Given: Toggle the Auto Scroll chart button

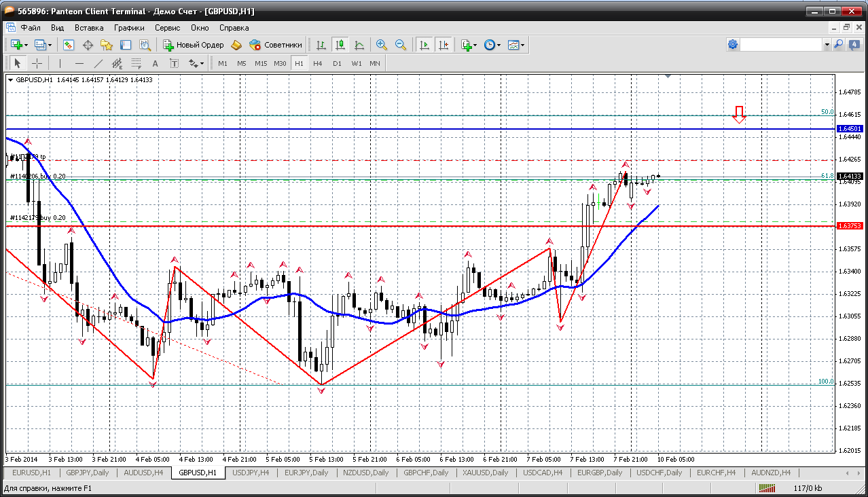Looking at the screenshot, I should click(424, 45).
